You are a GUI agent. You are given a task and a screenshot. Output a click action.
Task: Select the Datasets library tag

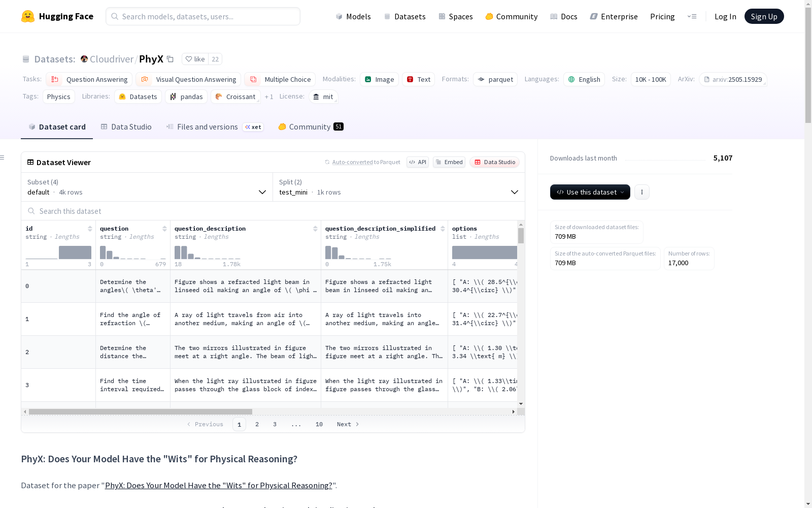coord(138,97)
